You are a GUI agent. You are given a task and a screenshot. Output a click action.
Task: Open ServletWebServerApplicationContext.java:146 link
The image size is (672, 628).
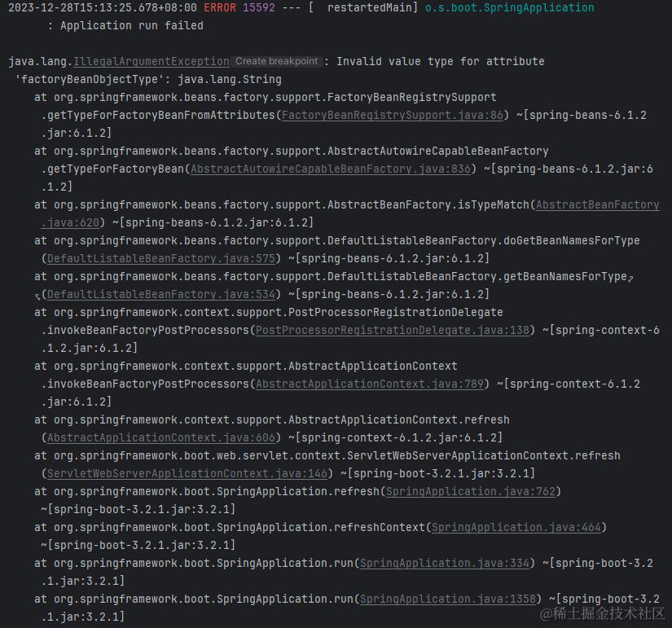[x=187, y=473]
